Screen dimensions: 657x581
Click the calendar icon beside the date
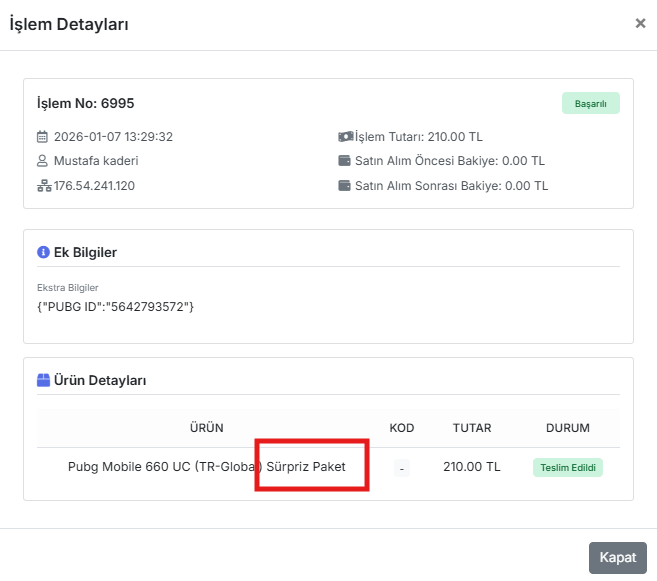click(42, 137)
